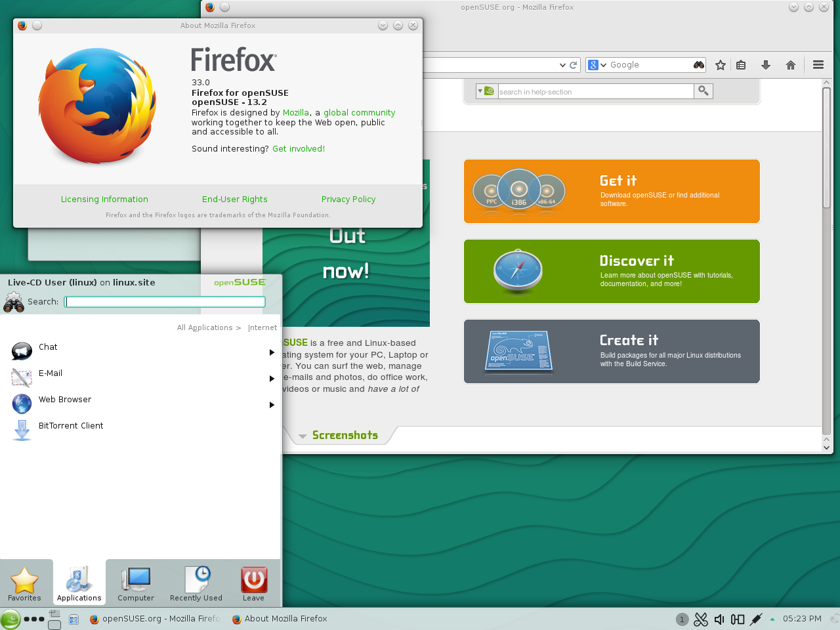This screenshot has width=840, height=630.
Task: Open the virtual desktop pager in panel
Action: (54, 619)
